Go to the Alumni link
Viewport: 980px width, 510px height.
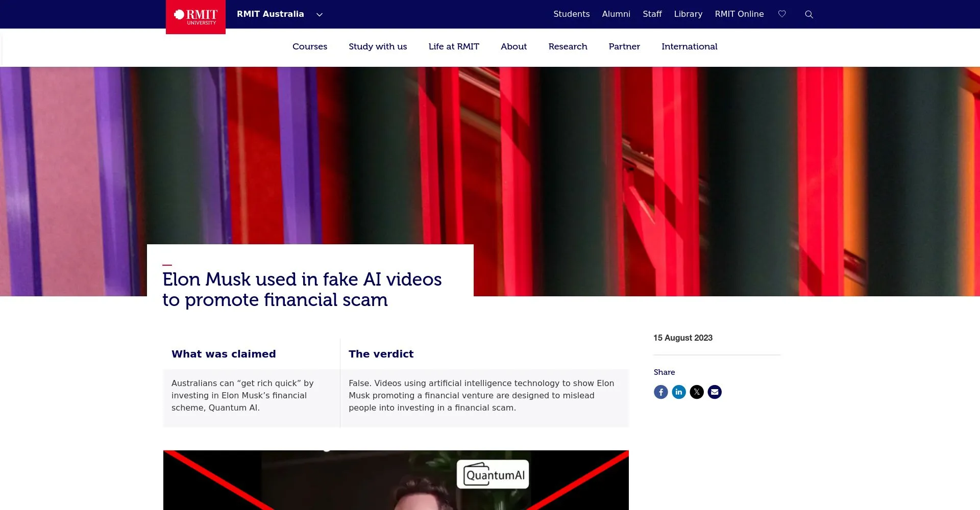click(x=616, y=14)
